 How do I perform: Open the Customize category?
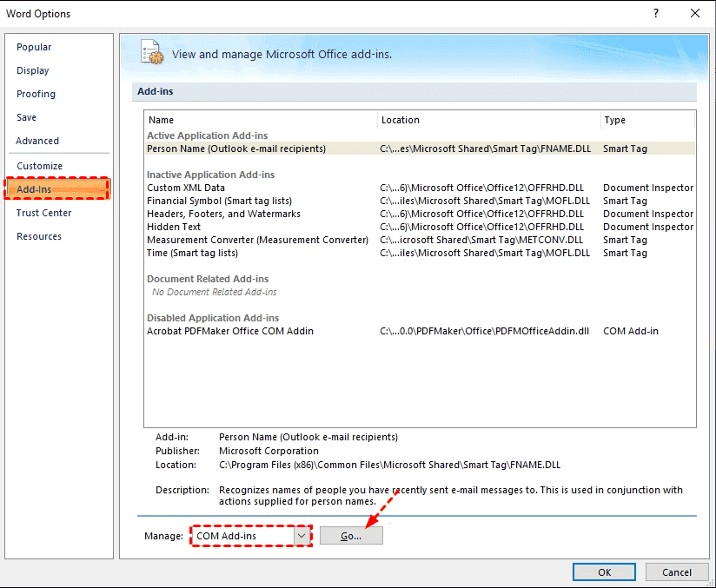pos(40,166)
